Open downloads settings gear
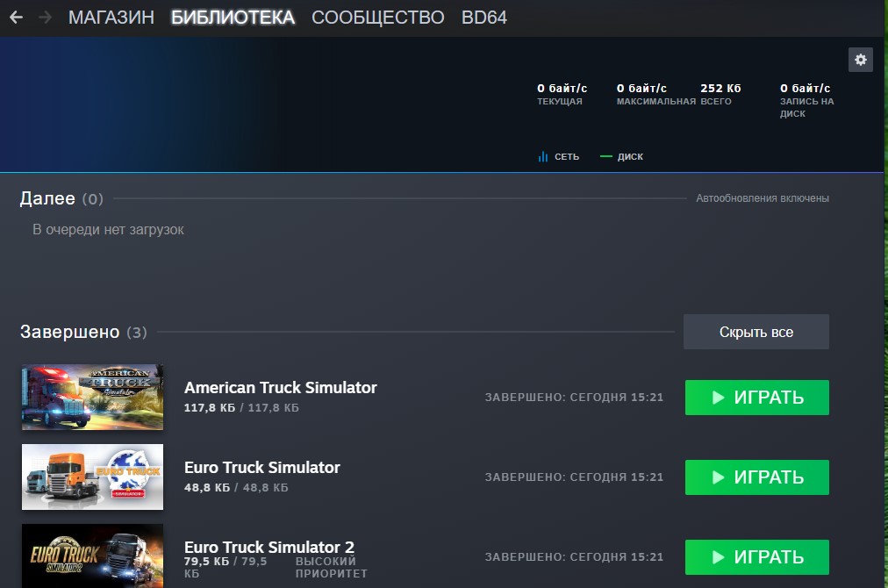888x588 pixels. 860,60
